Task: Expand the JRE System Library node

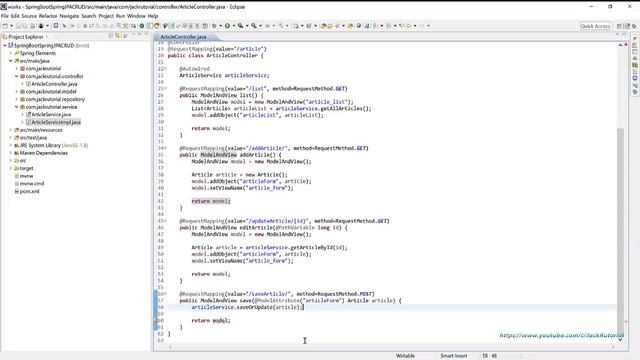Action: click(x=11, y=145)
